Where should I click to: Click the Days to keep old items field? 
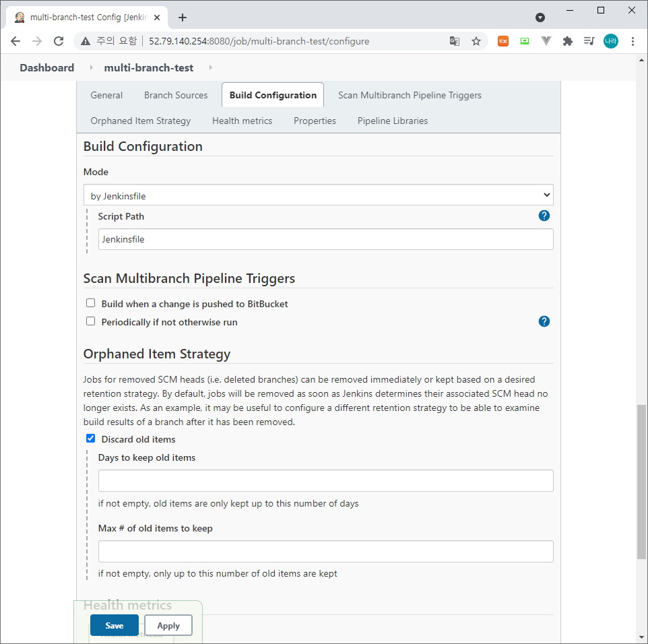click(x=325, y=480)
